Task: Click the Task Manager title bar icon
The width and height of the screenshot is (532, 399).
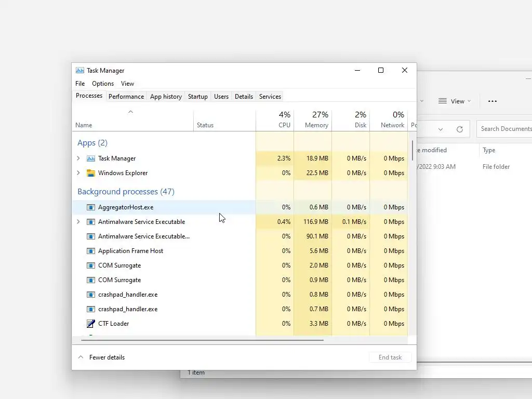Action: 79,70
